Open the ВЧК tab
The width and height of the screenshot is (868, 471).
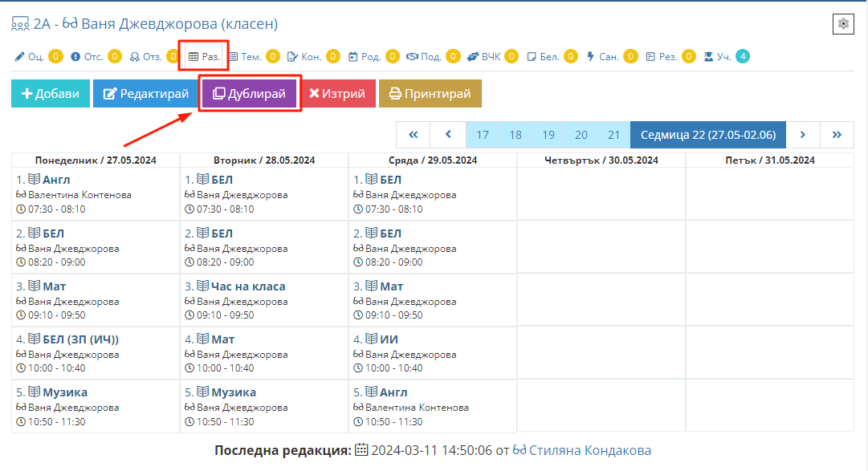(493, 56)
